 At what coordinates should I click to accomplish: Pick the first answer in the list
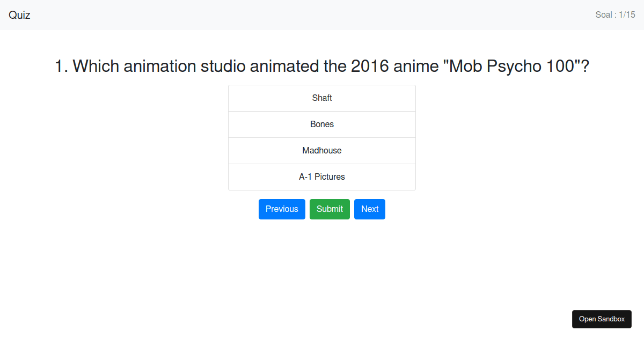[322, 98]
